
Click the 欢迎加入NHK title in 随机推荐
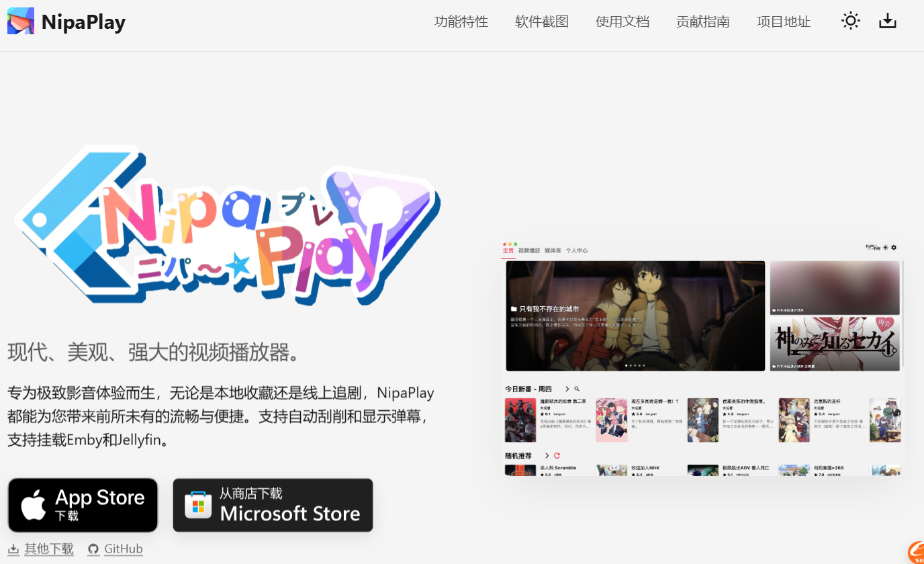click(645, 467)
